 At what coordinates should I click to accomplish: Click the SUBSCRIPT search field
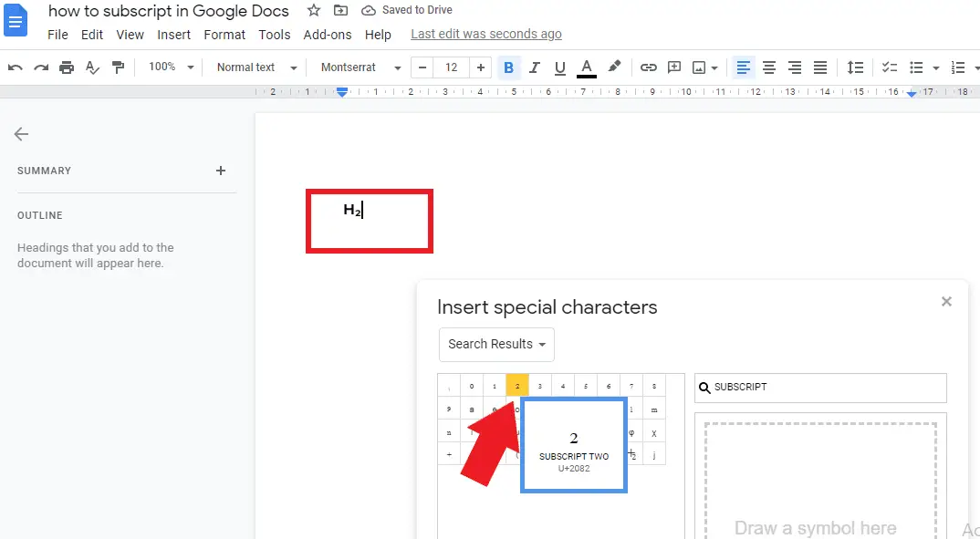818,388
